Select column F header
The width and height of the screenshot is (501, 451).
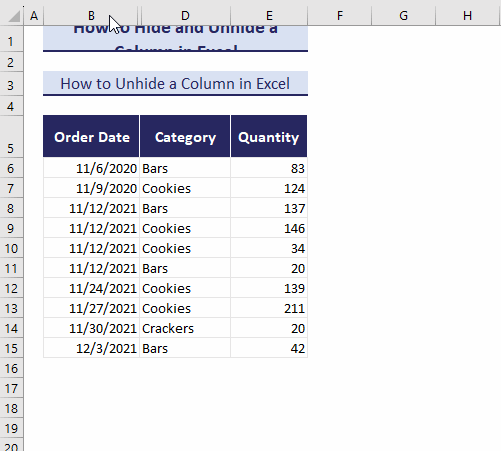pyautogui.click(x=339, y=15)
